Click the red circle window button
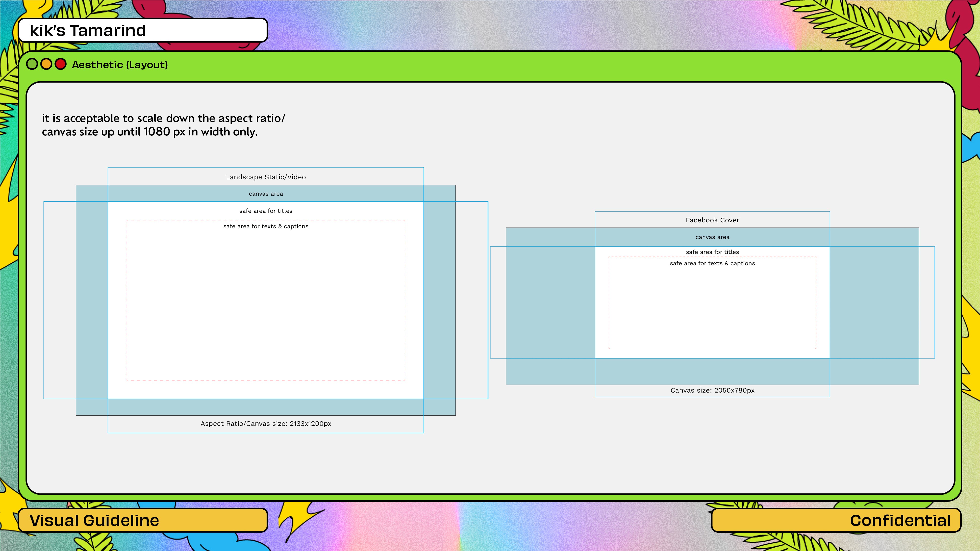 pyautogui.click(x=61, y=64)
